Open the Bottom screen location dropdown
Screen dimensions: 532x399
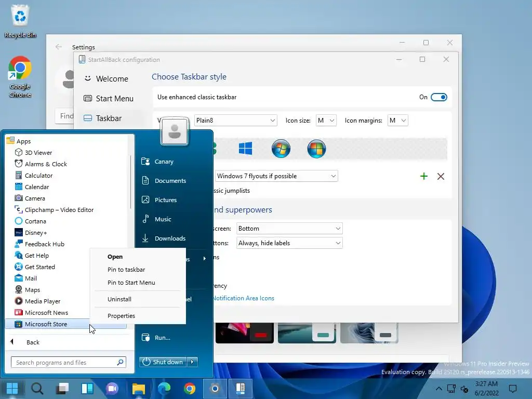click(x=289, y=229)
